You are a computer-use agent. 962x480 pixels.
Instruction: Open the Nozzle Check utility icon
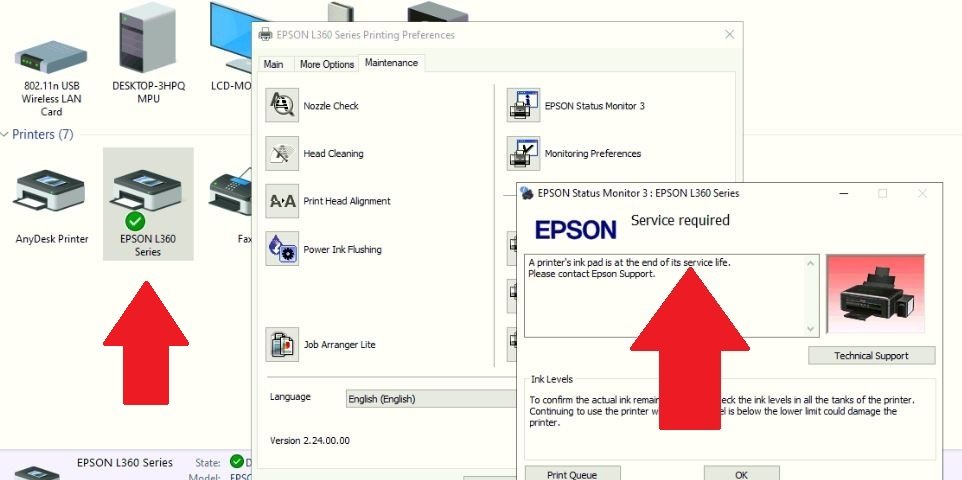[282, 105]
